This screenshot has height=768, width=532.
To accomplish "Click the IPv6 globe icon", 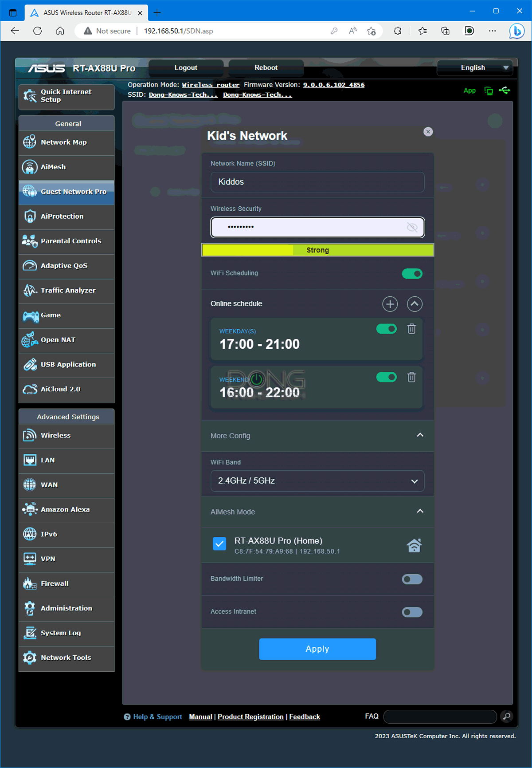I will click(30, 534).
